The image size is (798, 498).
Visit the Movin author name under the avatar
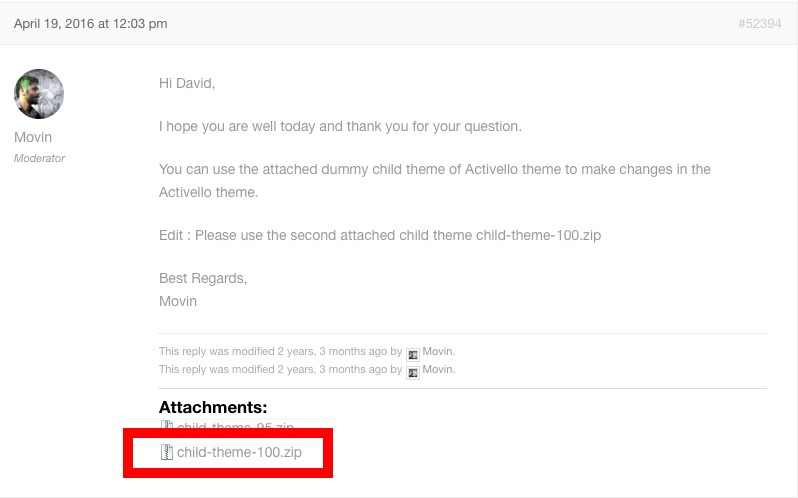(33, 137)
